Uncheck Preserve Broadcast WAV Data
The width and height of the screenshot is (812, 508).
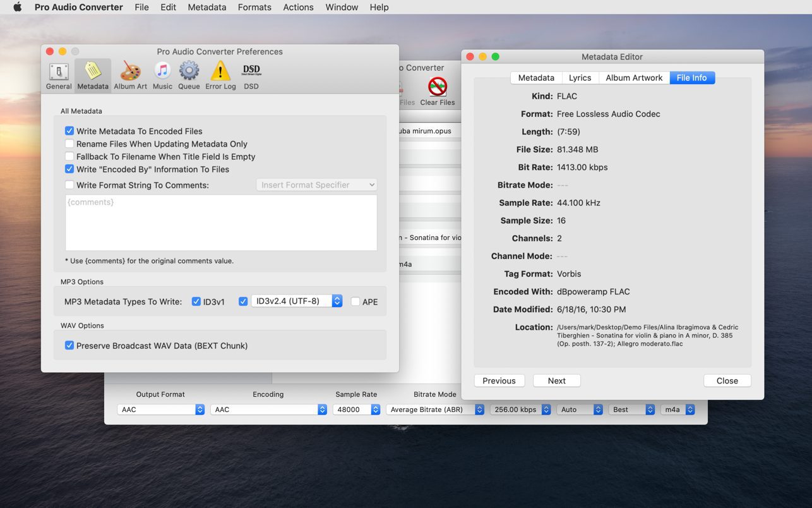point(69,346)
